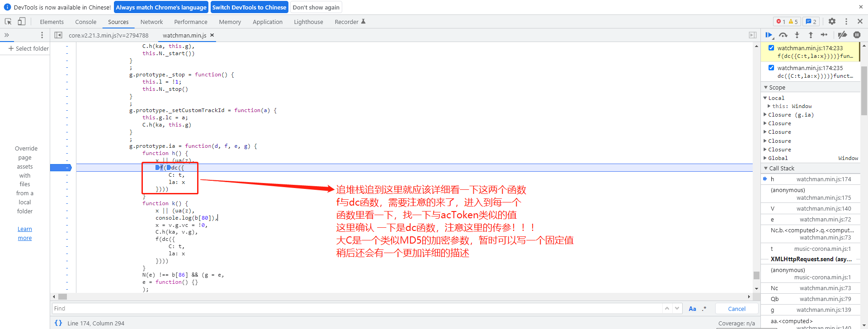Activate the inspect element picker tool
868x329 pixels.
[8, 22]
